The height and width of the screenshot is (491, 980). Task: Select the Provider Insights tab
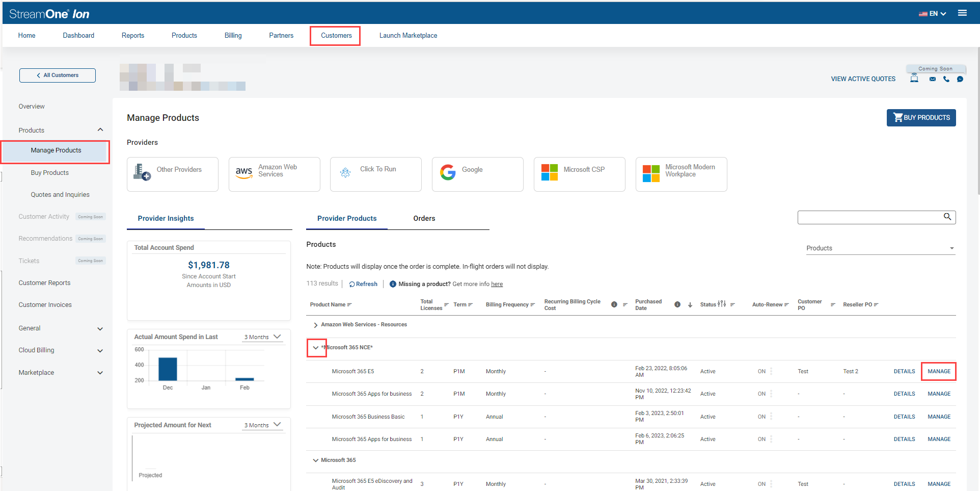166,218
